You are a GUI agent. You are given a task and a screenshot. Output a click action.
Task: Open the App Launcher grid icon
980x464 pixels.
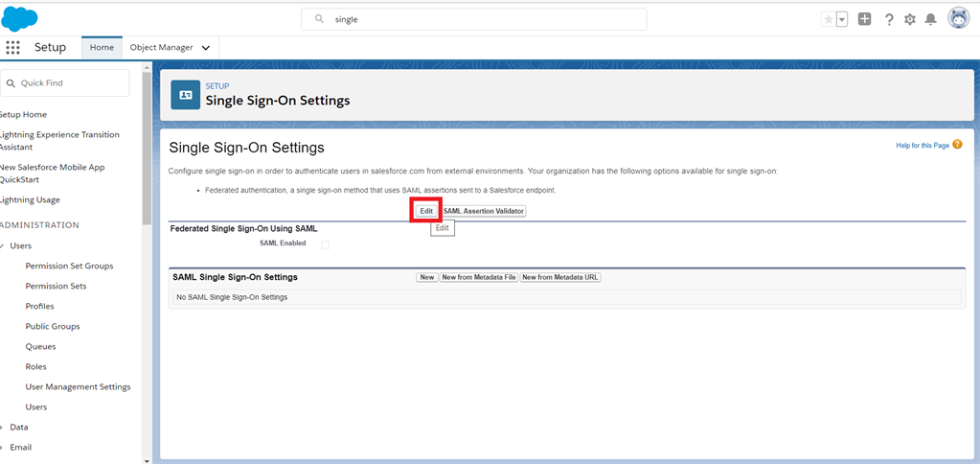click(12, 48)
